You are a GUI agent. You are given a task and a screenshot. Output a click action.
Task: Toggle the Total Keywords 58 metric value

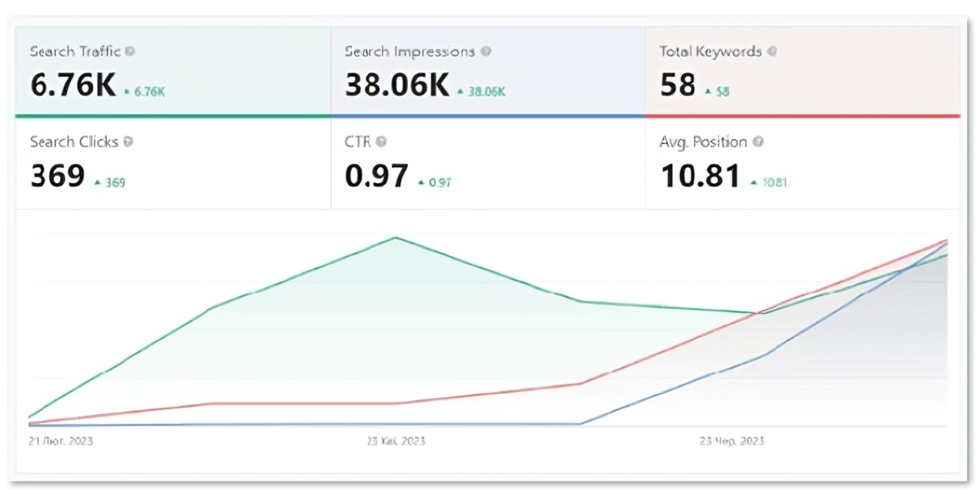678,85
